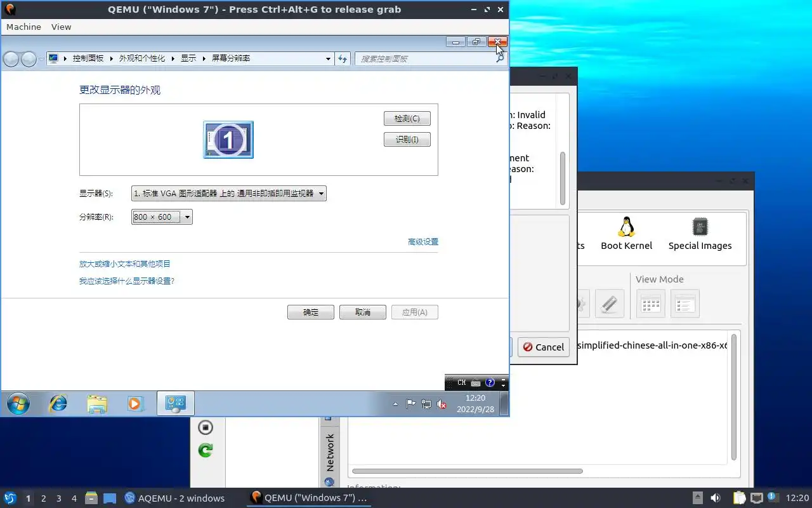812x508 pixels.
Task: Show hidden Win7 tray icons arrow
Action: [x=396, y=404]
